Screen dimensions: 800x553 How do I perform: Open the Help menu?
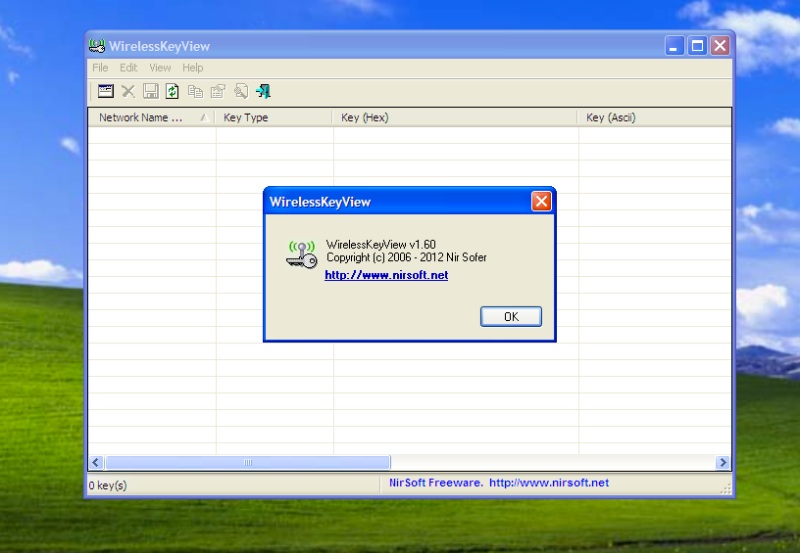[x=193, y=68]
